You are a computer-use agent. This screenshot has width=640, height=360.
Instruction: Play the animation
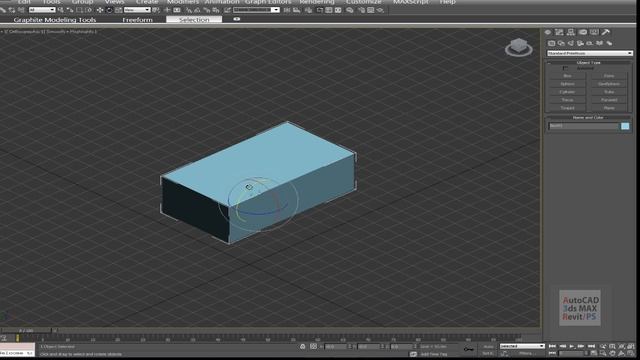[x=571, y=346]
